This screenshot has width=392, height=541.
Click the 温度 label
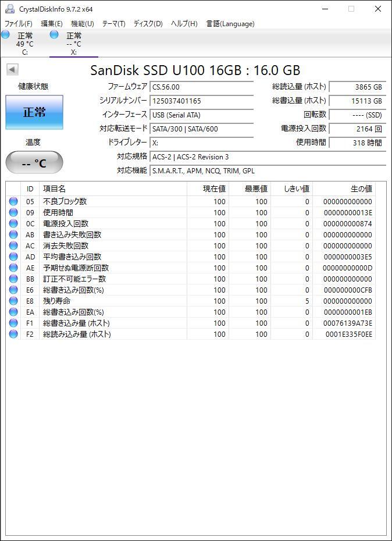point(33,142)
